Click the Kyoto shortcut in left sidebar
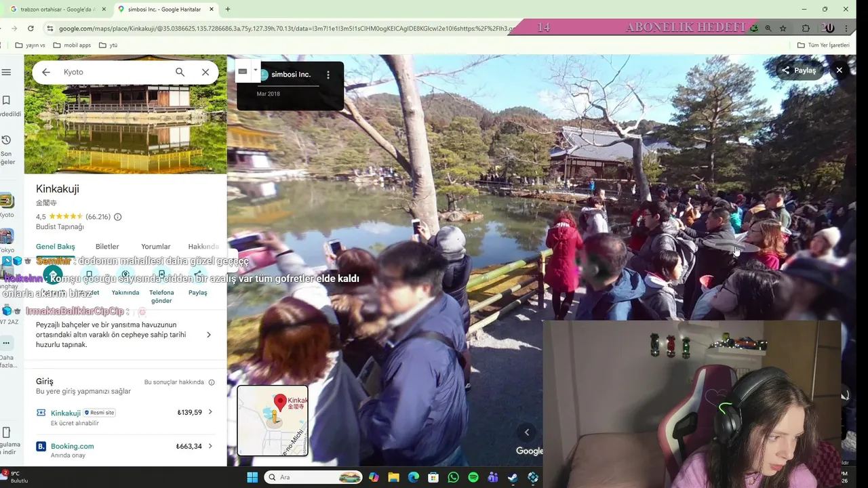868x488 pixels. coord(7,205)
